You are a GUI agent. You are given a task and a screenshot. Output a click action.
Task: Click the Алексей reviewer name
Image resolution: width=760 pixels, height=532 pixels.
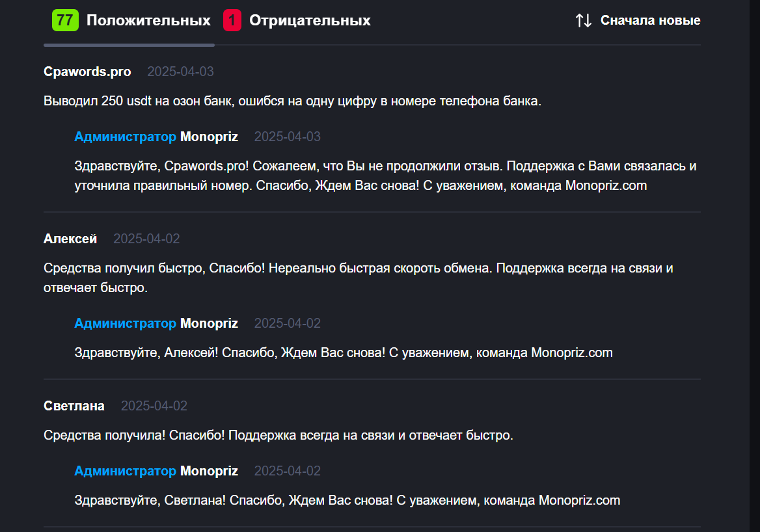tap(70, 239)
